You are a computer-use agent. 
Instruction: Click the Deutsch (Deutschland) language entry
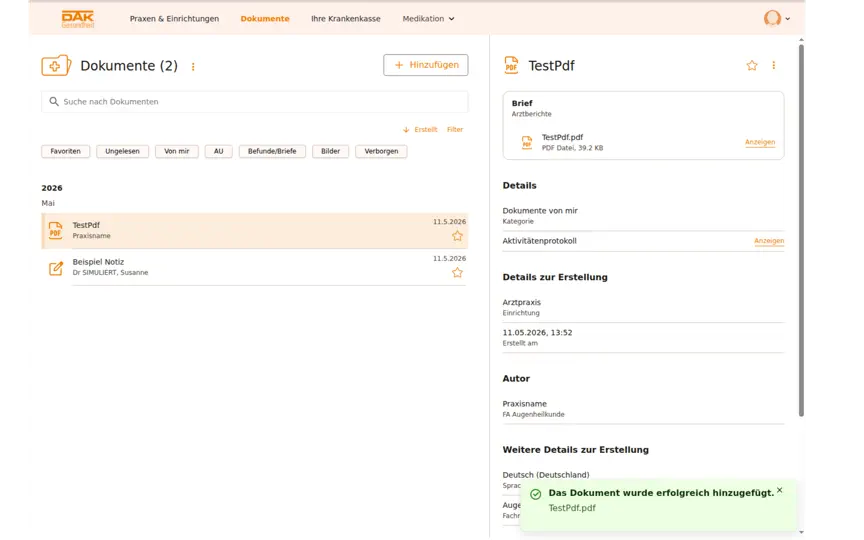point(546,474)
